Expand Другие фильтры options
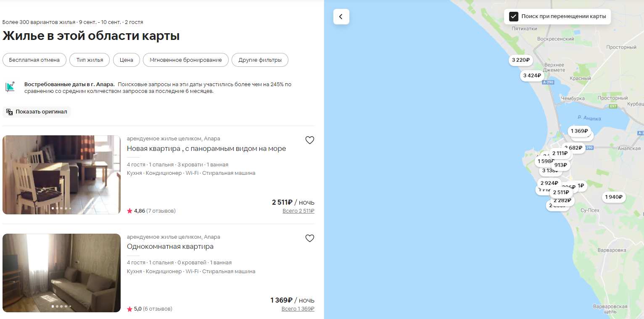This screenshot has height=319, width=644. coord(260,60)
